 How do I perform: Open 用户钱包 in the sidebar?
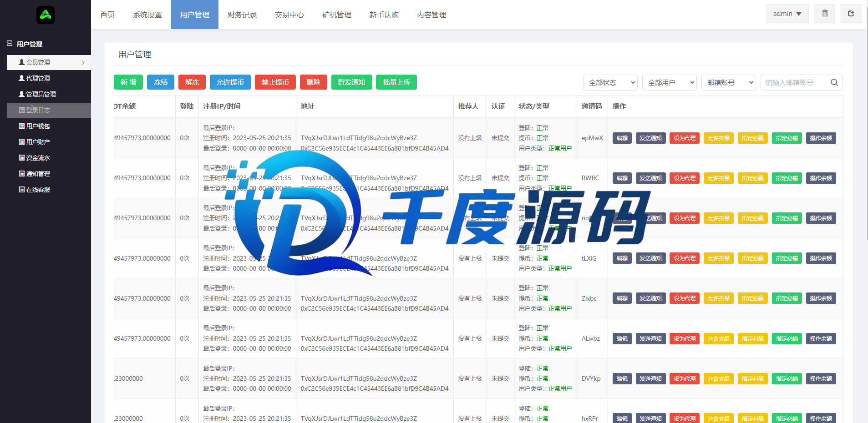coord(49,126)
